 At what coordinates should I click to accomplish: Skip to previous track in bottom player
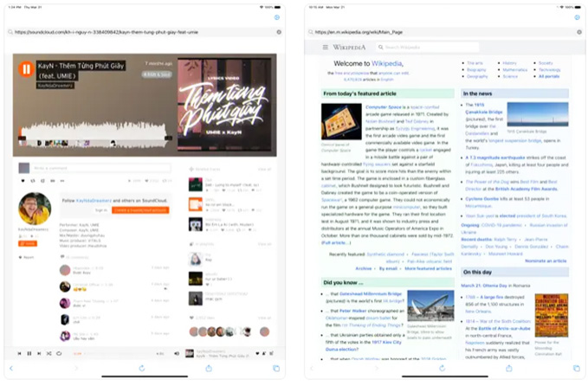20,353
